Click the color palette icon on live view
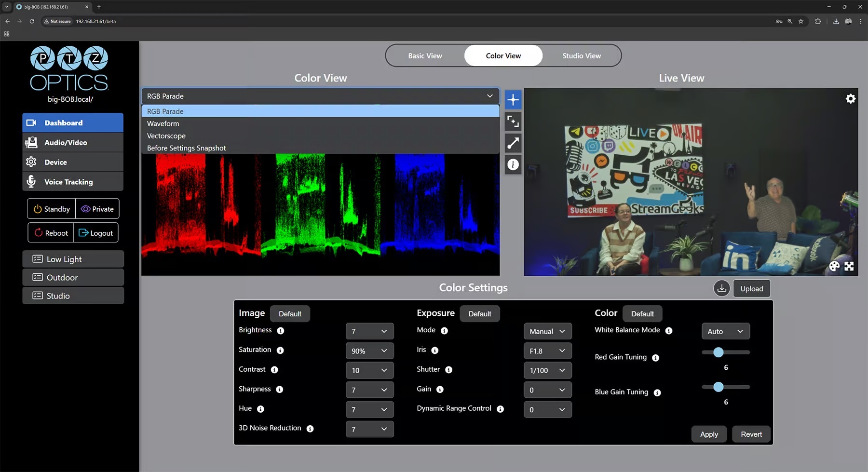Image resolution: width=868 pixels, height=472 pixels. pos(834,266)
